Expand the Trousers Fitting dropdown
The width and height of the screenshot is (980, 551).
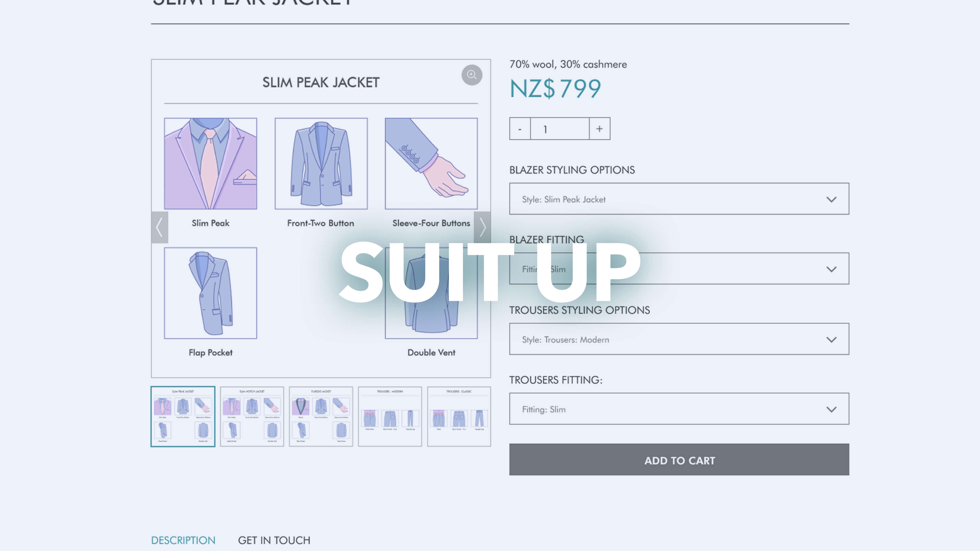point(679,409)
